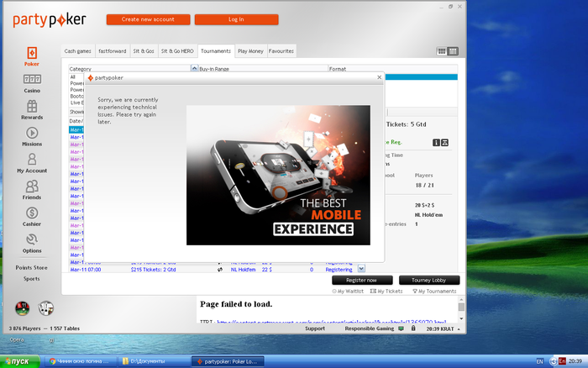Switch lobby to list view
The height and width of the screenshot is (368, 588).
click(453, 51)
